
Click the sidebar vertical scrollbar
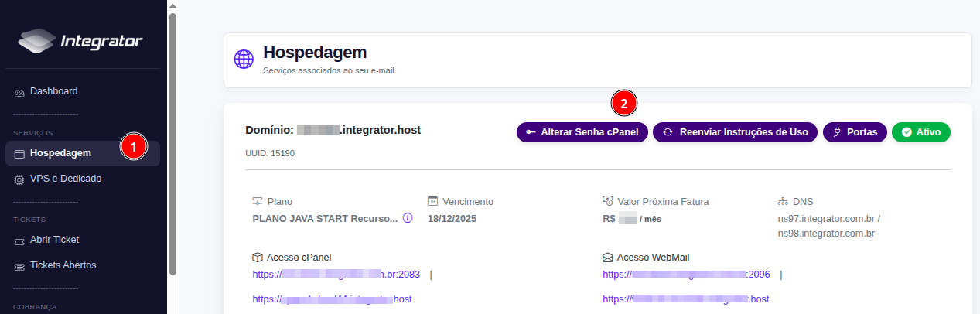click(173, 143)
